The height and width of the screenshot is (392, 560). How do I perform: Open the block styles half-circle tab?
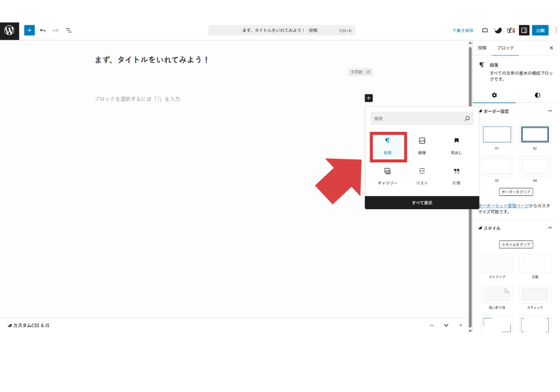[537, 95]
